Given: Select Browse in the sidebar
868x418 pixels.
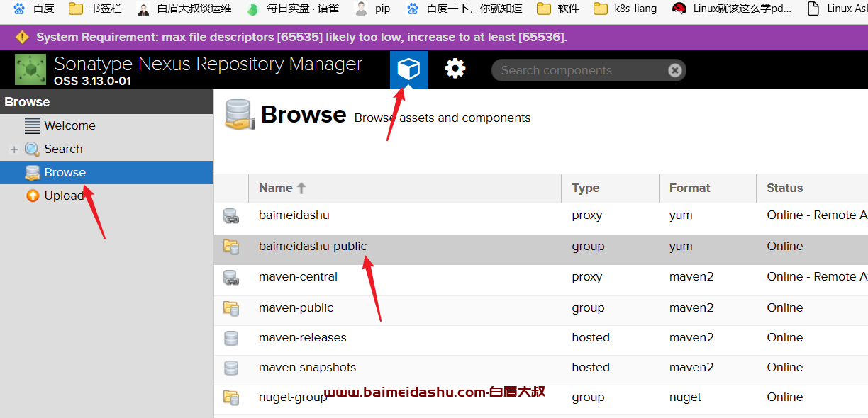Looking at the screenshot, I should tap(106, 172).
